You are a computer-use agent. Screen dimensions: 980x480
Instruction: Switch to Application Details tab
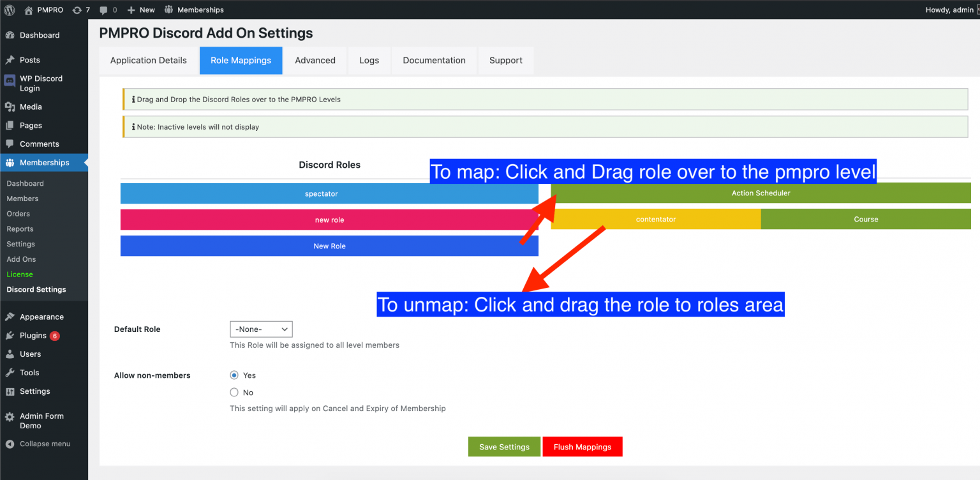148,60
